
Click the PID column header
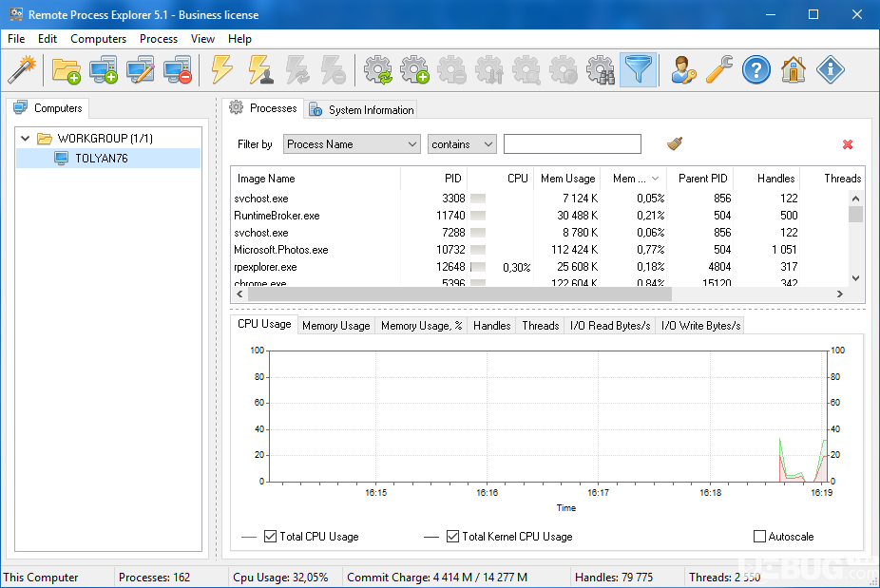434,179
